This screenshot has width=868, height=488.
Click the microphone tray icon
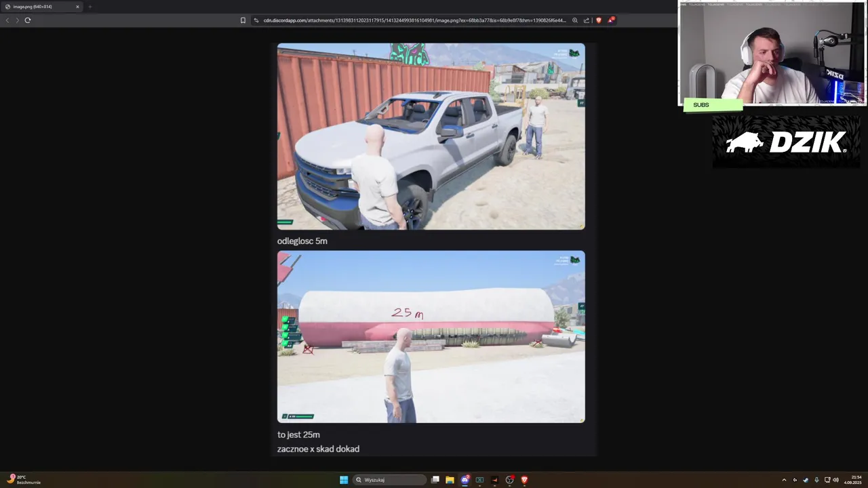coord(816,480)
